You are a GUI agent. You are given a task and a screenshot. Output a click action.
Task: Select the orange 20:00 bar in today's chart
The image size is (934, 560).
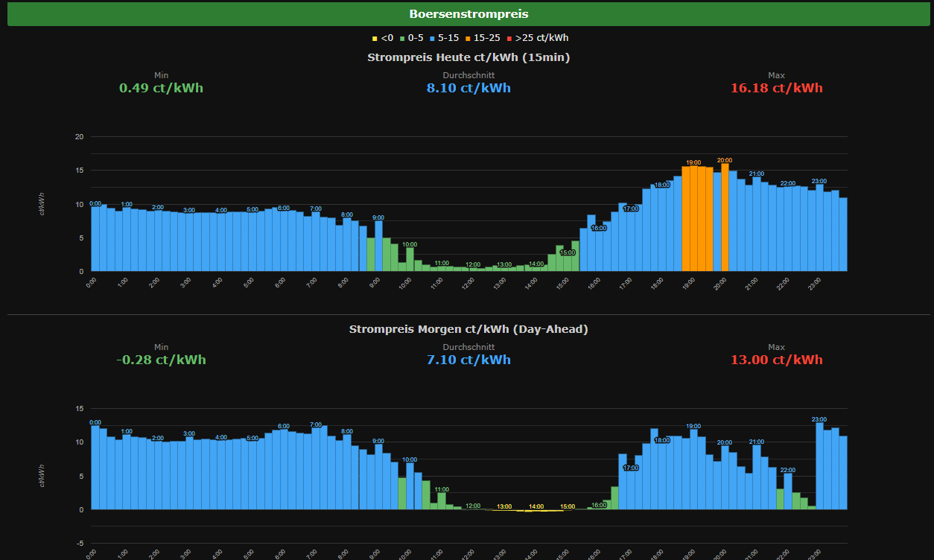725,216
